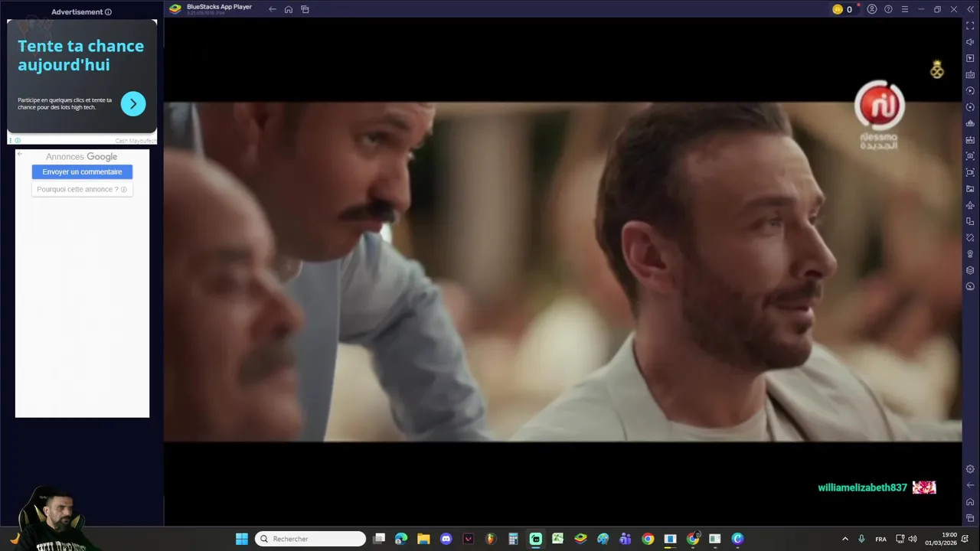Open BlueStacks home screen from top bar
This screenshot has height=551, width=980.
point(289,9)
